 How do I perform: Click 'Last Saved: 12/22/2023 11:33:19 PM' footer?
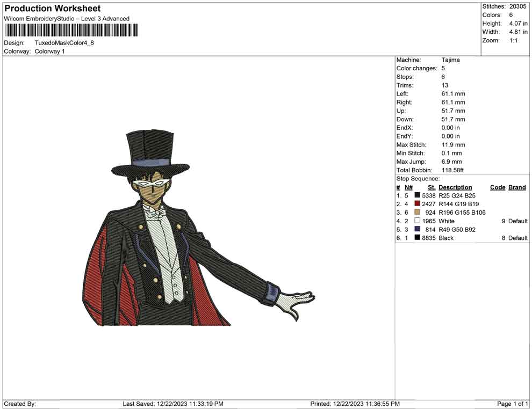tap(173, 404)
